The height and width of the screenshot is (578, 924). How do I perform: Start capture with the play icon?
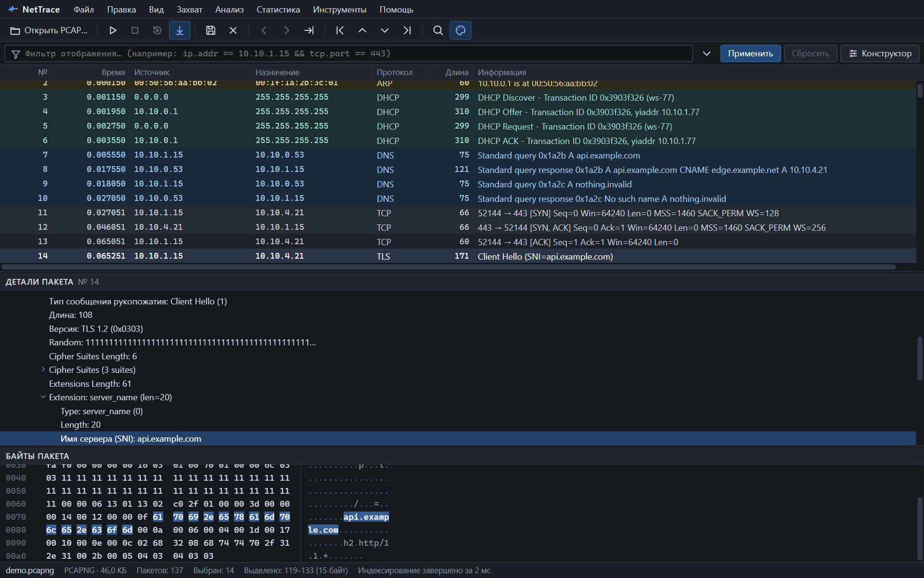coord(113,30)
